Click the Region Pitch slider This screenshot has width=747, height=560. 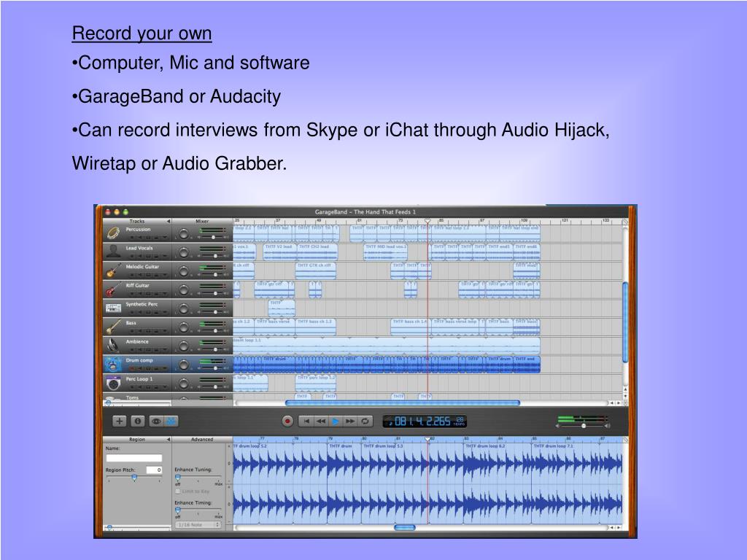coord(134,478)
